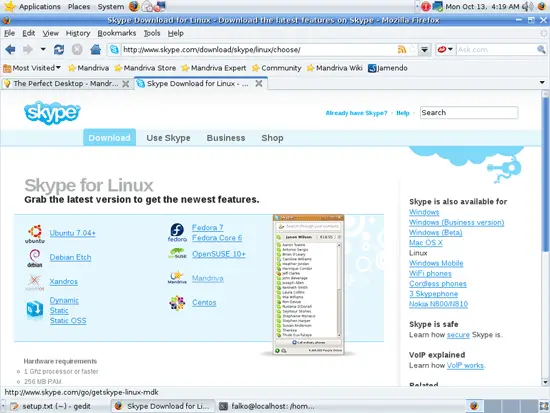The height and width of the screenshot is (413, 550).
Task: Click the Skype logo
Action: pyautogui.click(x=52, y=113)
